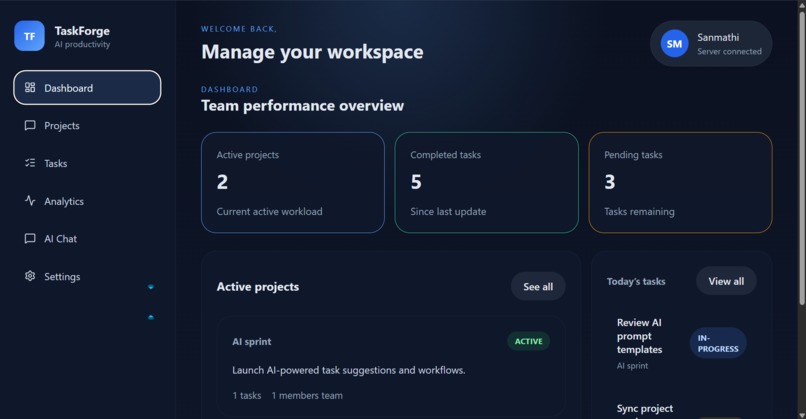The height and width of the screenshot is (419, 806).
Task: Click the TF TaskForge logo tile
Action: (x=29, y=36)
